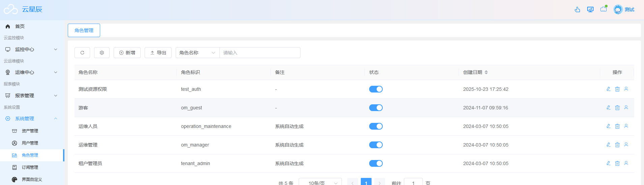Edit the 运维人员 role

point(609,126)
